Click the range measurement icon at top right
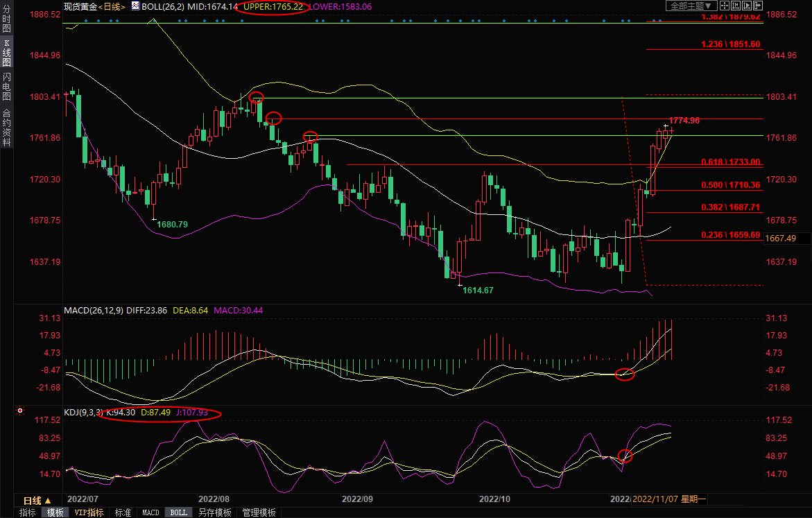Viewport: 812px width, 518px height. click(x=736, y=6)
